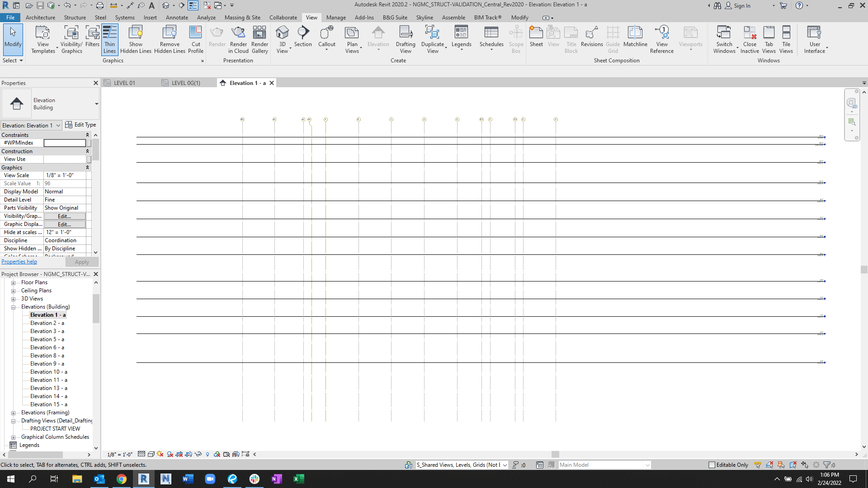Viewport: 868px width, 488px height.
Task: Collapse the Elevations (Building) tree node
Action: pyautogui.click(x=14, y=307)
